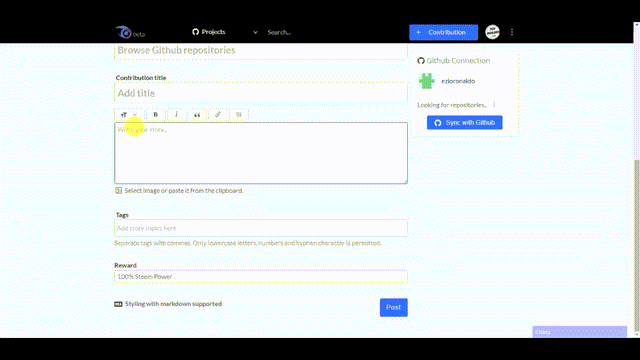The image size is (640, 360).
Task: Open the user avatar in header
Action: pyautogui.click(x=492, y=32)
